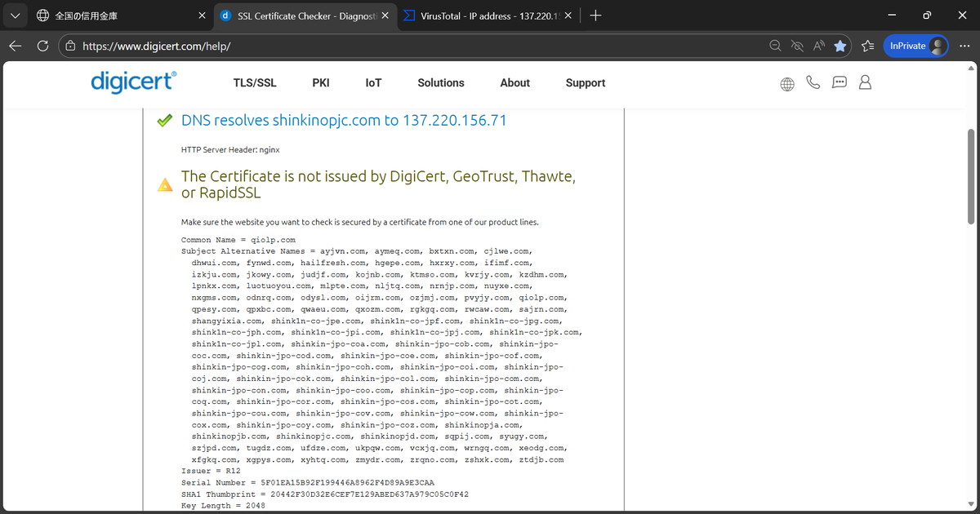
Task: Click the HTTP Server Header: nginx text
Action: 230,150
